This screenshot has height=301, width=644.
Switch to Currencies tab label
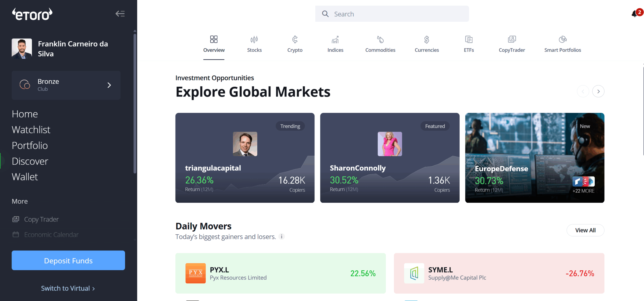(x=427, y=50)
